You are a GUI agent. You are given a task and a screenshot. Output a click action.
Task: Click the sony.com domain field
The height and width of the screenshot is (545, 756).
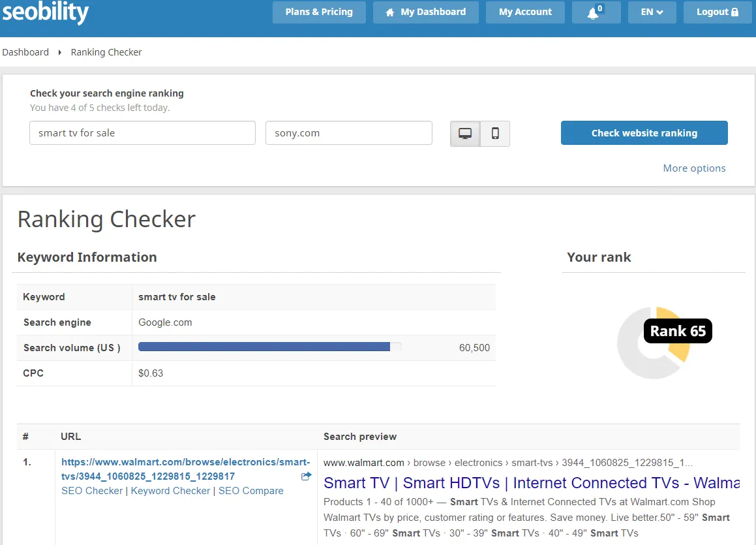click(348, 133)
